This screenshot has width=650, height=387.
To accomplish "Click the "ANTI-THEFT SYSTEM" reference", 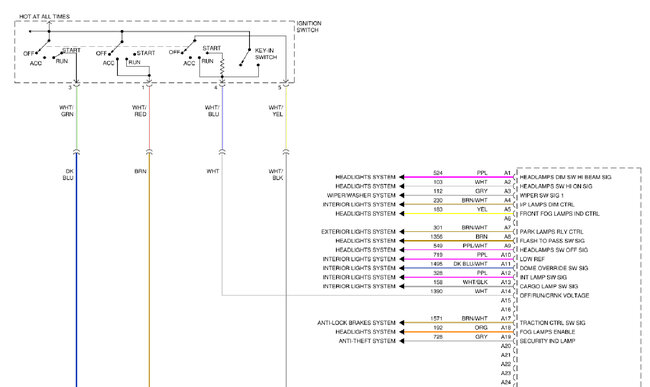I will pos(367,341).
